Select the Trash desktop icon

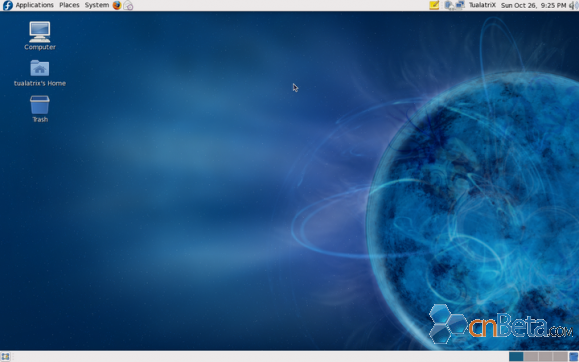pyautogui.click(x=40, y=109)
